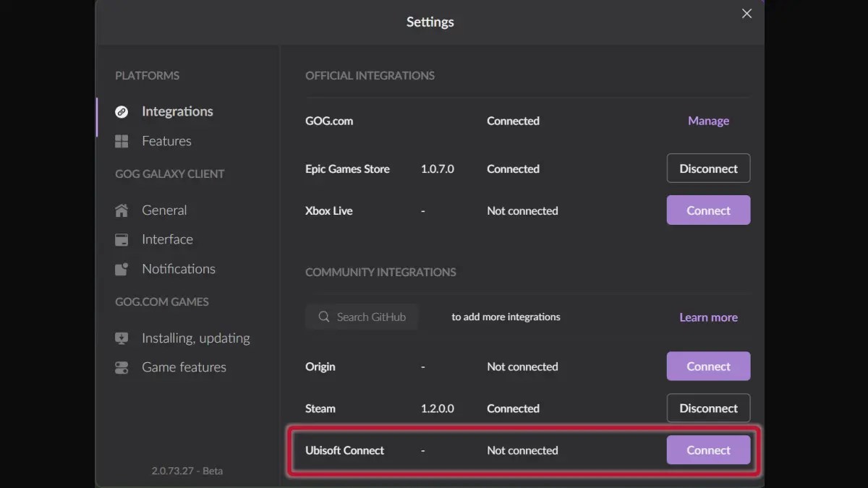Disconnect the Steam integration
The height and width of the screenshot is (488, 868).
click(708, 408)
